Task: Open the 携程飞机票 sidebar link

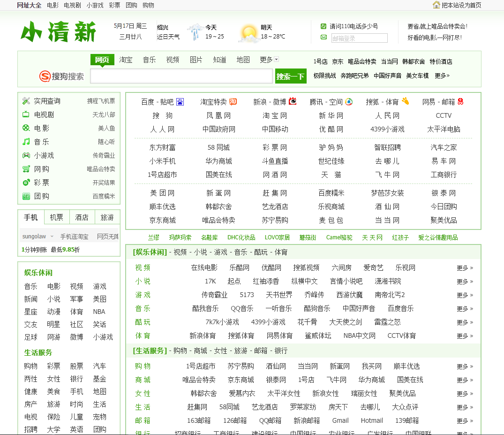Action: click(x=101, y=101)
